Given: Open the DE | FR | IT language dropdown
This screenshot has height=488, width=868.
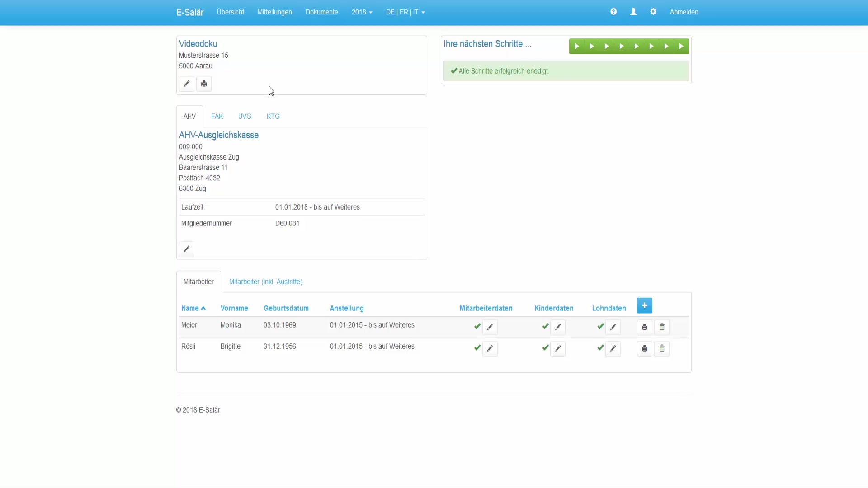Looking at the screenshot, I should point(405,12).
